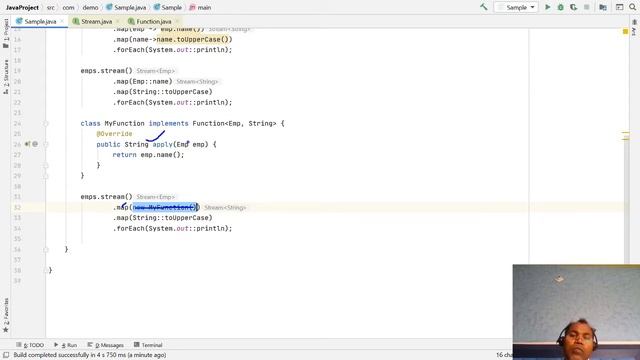Open the Project tool window
Viewport: 640px width, 360px height.
(6, 33)
